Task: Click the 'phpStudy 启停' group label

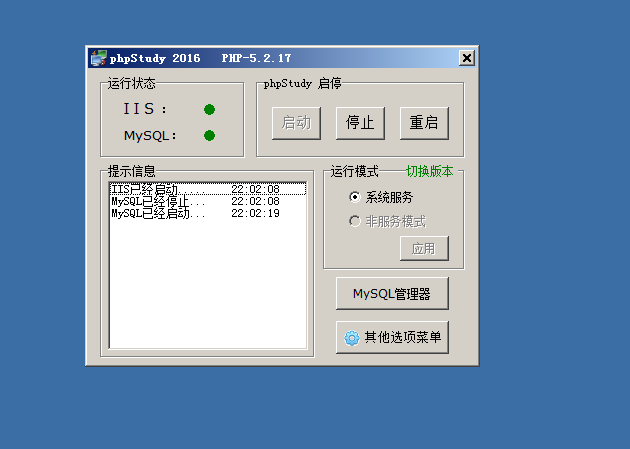Action: [x=303, y=84]
